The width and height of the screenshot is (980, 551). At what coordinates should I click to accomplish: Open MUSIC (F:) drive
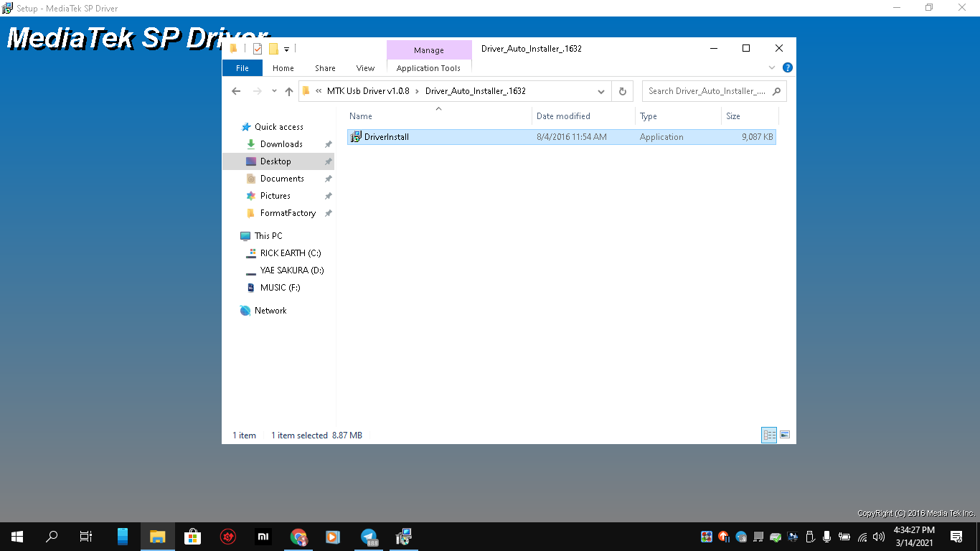pos(280,288)
